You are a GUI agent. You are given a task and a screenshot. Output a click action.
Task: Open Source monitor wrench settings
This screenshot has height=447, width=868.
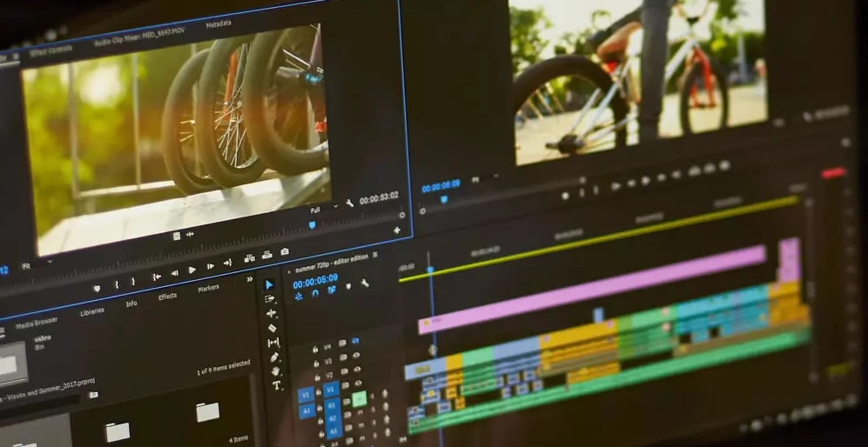point(350,203)
